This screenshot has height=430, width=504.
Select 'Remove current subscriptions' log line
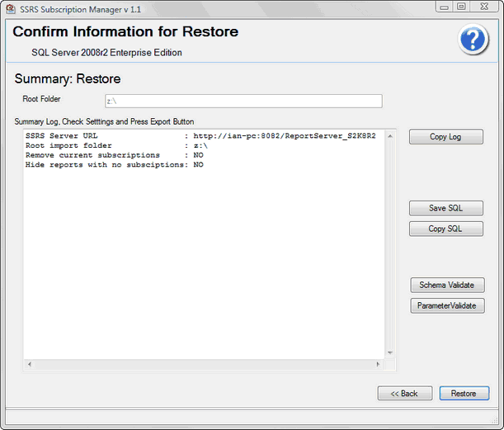[x=115, y=155]
